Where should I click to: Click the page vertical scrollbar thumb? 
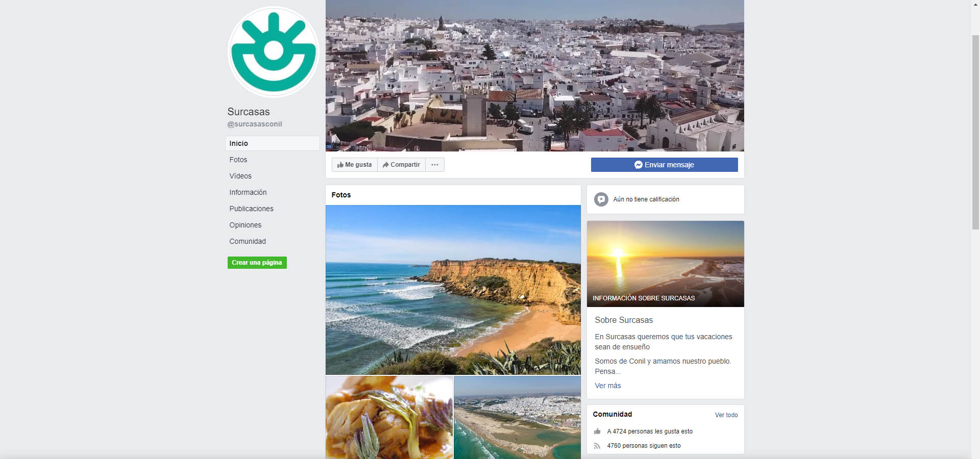pyautogui.click(x=975, y=132)
